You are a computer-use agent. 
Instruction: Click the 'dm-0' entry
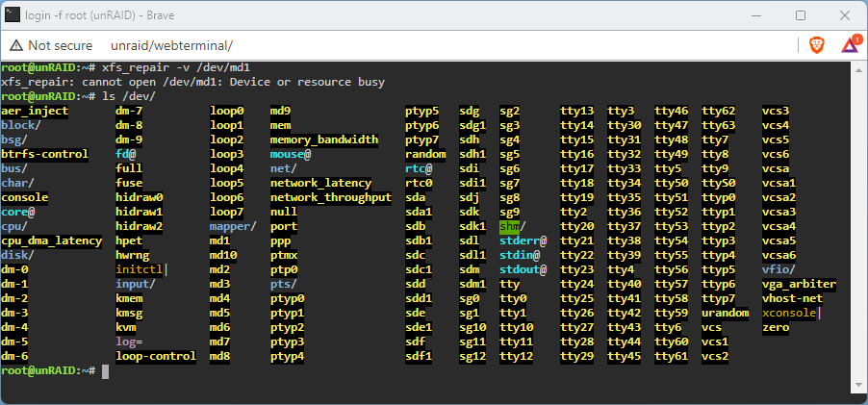[x=14, y=269]
